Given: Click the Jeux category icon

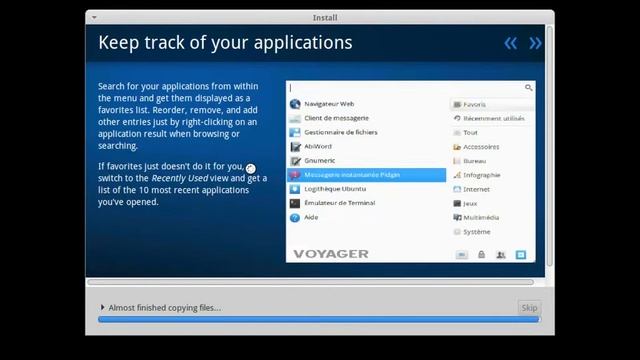Looking at the screenshot, I should coord(457,203).
